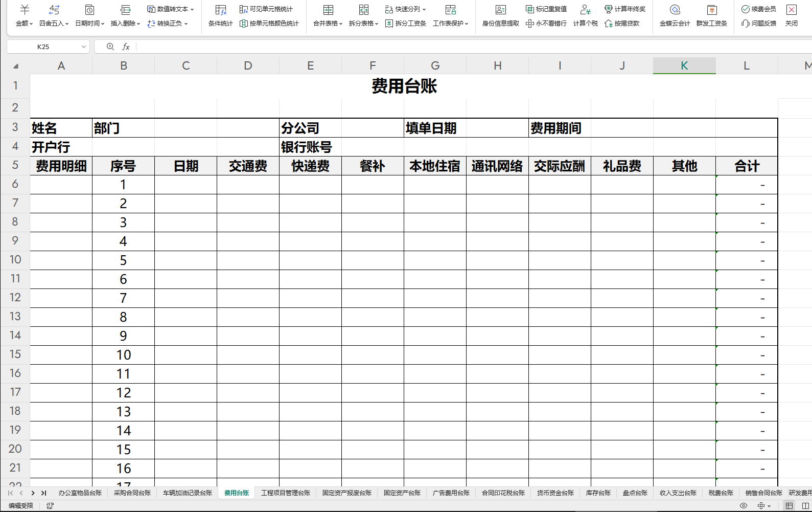Click 问题反馈 feedback icon
Image resolution: width=812 pixels, height=512 pixels.
(746, 24)
